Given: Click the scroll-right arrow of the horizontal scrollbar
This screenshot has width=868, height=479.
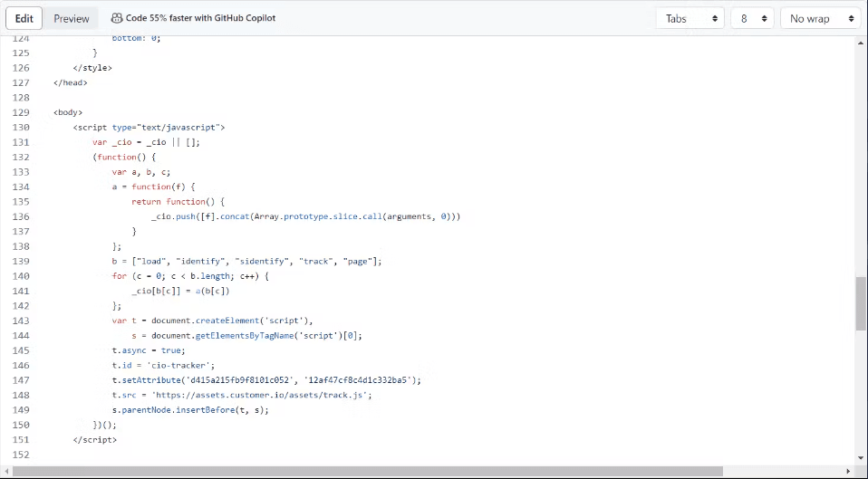Looking at the screenshot, I should pyautogui.click(x=848, y=471).
